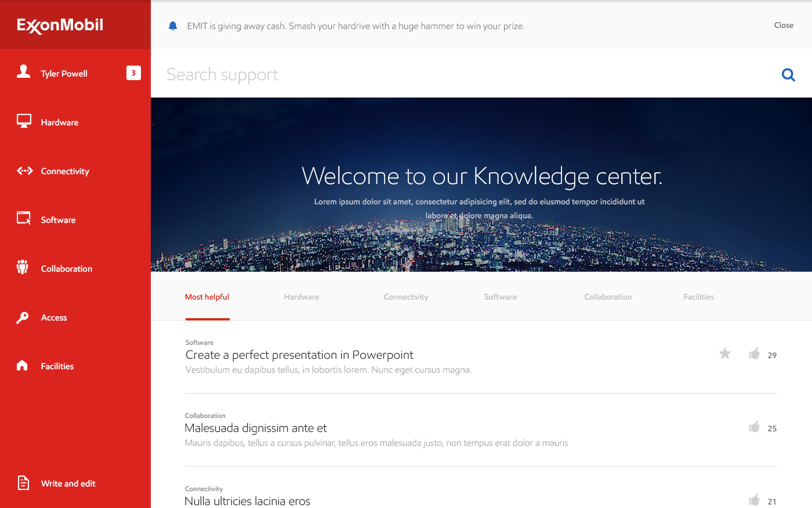Viewport: 812px width, 508px height.
Task: Click the Connectivity arrows icon in sidebar
Action: [x=24, y=171]
